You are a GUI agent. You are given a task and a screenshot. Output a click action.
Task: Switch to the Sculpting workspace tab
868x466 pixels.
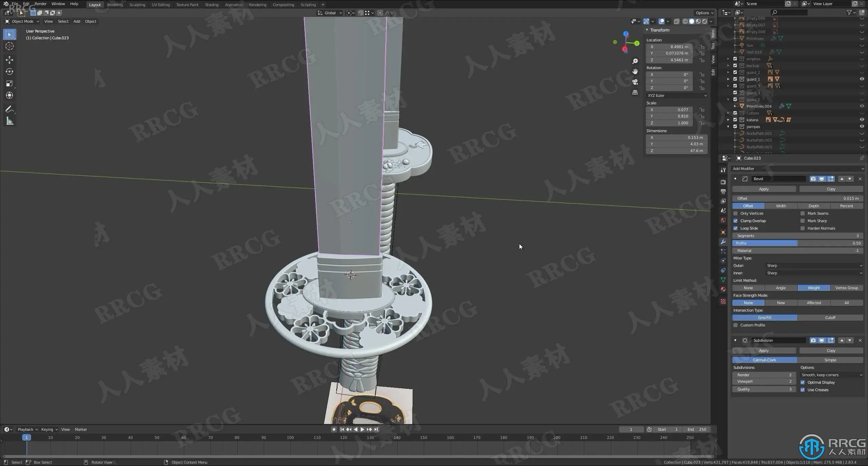click(137, 5)
